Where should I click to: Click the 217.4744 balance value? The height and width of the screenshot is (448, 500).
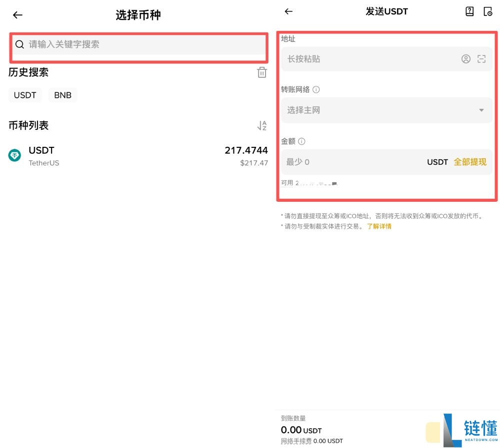point(246,150)
